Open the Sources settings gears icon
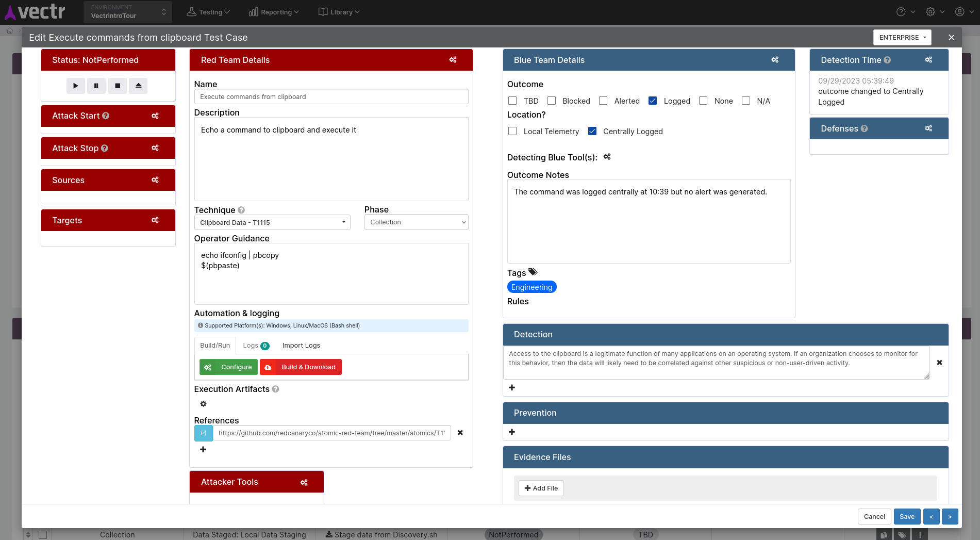 click(x=155, y=180)
